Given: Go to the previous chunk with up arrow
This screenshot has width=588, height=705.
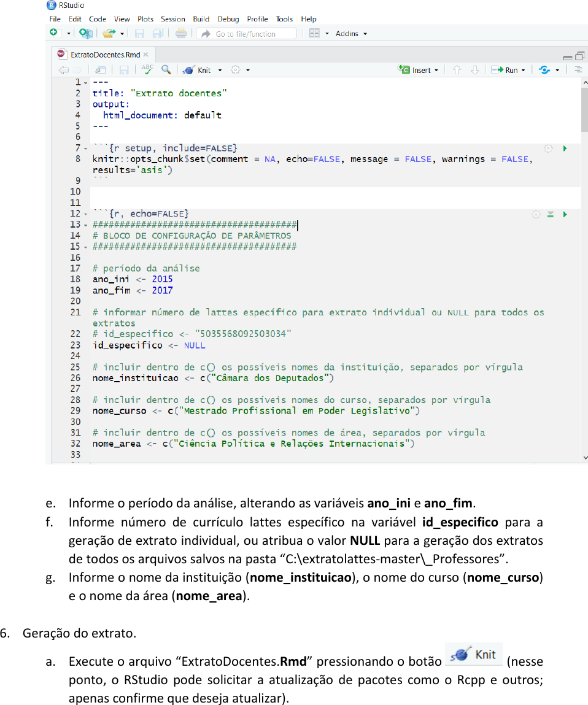Looking at the screenshot, I should coord(457,70).
